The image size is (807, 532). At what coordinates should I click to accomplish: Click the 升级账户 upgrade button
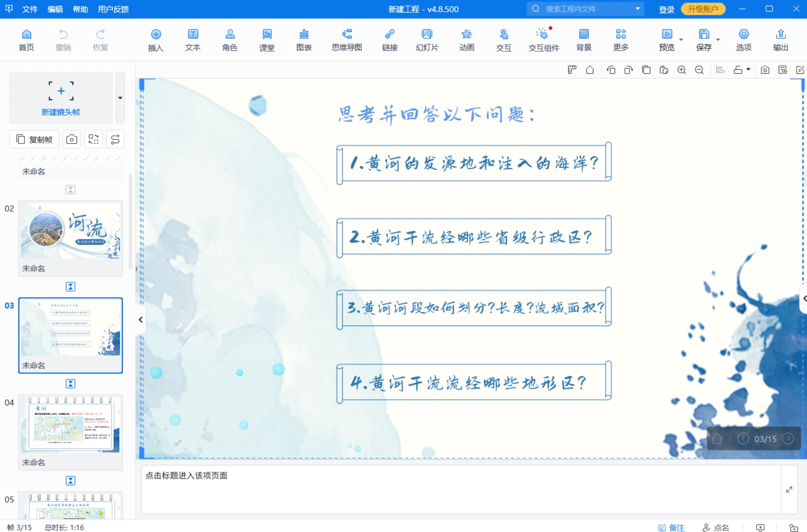pyautogui.click(x=703, y=9)
